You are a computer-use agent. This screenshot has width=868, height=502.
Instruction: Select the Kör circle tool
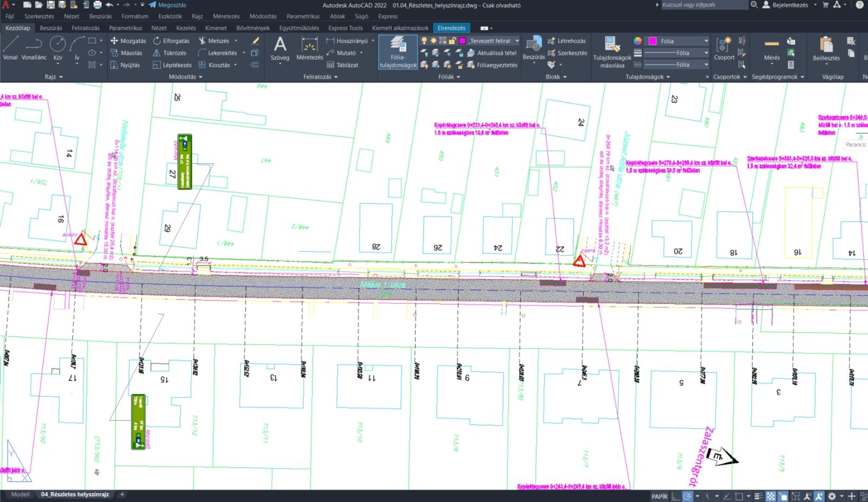pyautogui.click(x=58, y=48)
